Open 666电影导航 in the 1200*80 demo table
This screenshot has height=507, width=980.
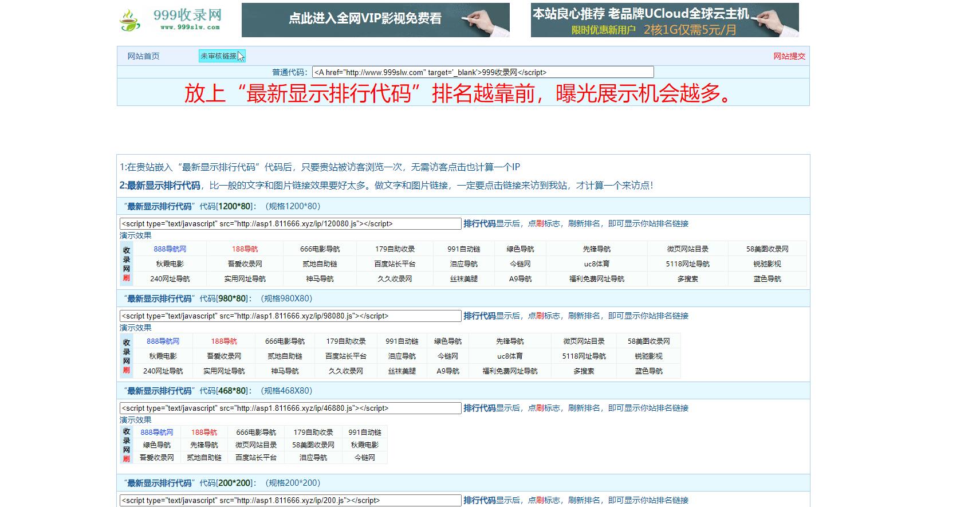[320, 249]
